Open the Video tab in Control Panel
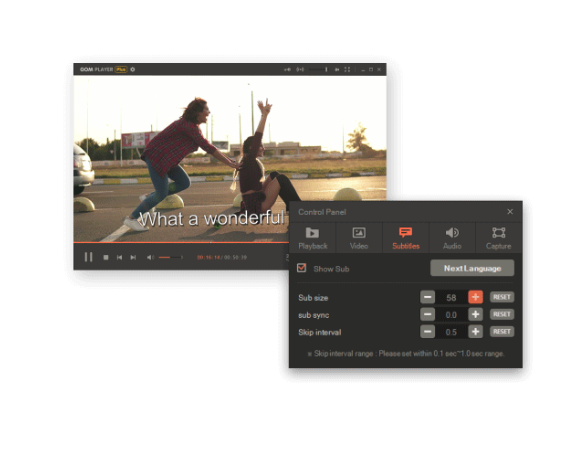Screen dimensions: 575x452 coord(359,238)
